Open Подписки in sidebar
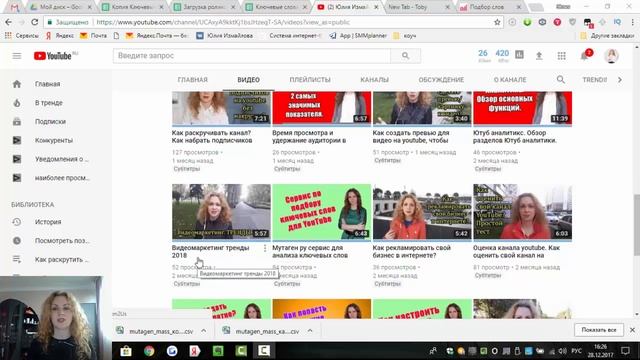640x360 pixels. click(x=51, y=121)
